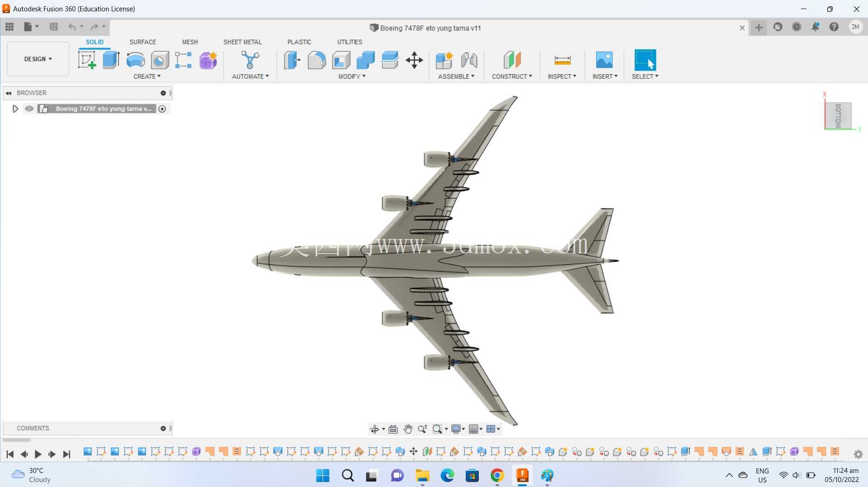Open Display Settings in navigation bar
868x487 pixels.
[458, 429]
